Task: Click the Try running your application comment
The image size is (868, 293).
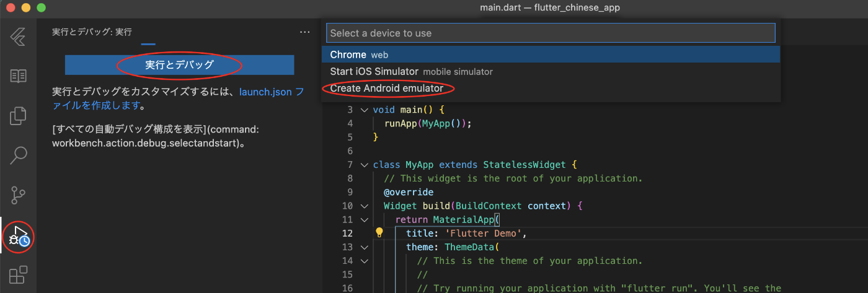Action: click(x=600, y=287)
